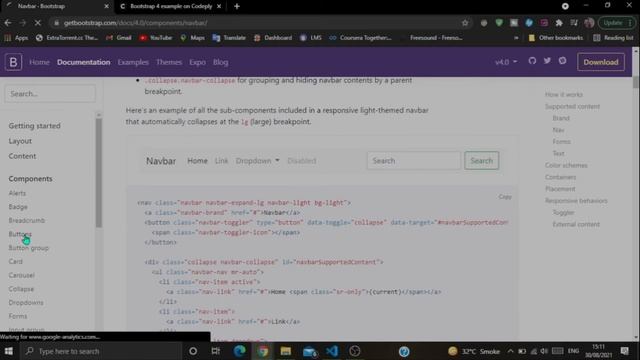This screenshot has height=360, width=640.
Task: Open a new tab with plus icon
Action: (237, 6)
